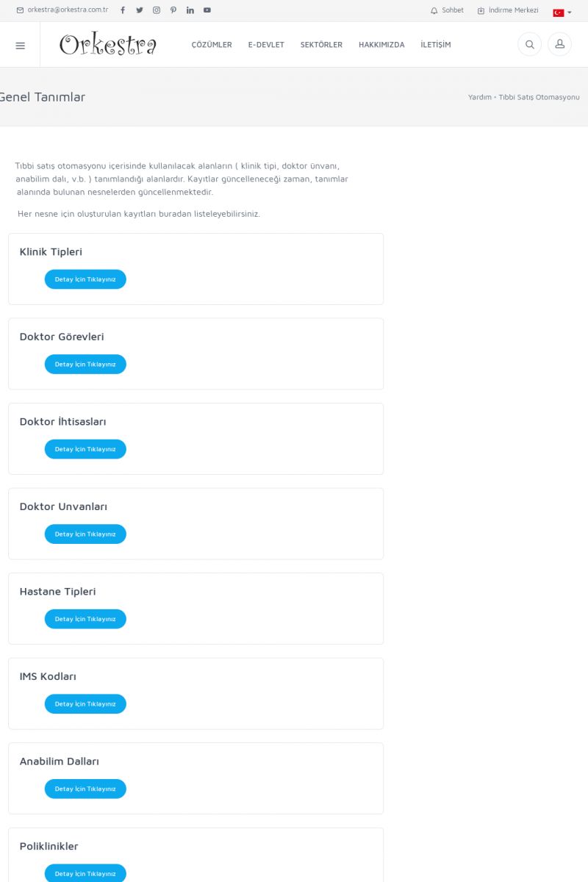Viewport: 588px width, 882px height.
Task: Go to the YouTube channel icon
Action: (x=207, y=10)
